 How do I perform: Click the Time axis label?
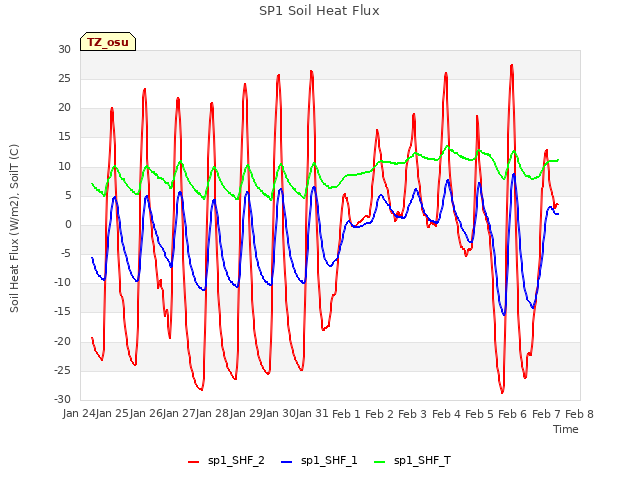click(x=566, y=429)
